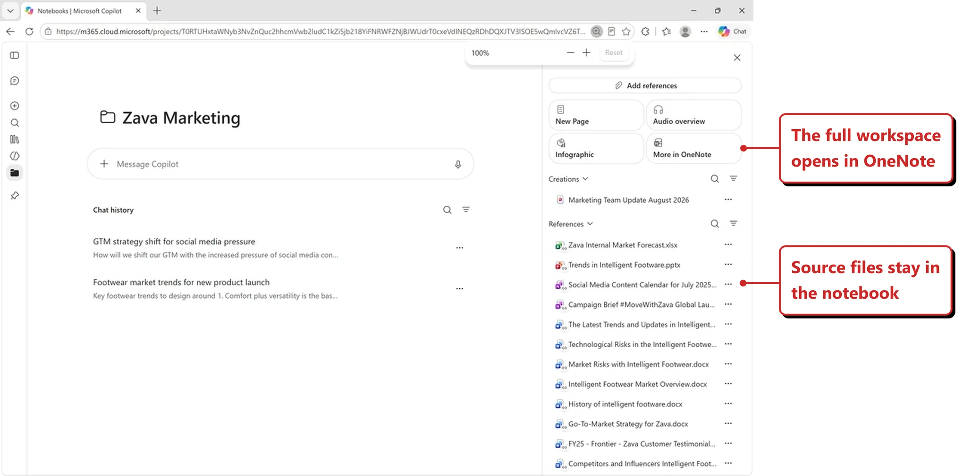Open the chats icon in the left sidebar
This screenshot has height=476, width=980.
coord(15,81)
